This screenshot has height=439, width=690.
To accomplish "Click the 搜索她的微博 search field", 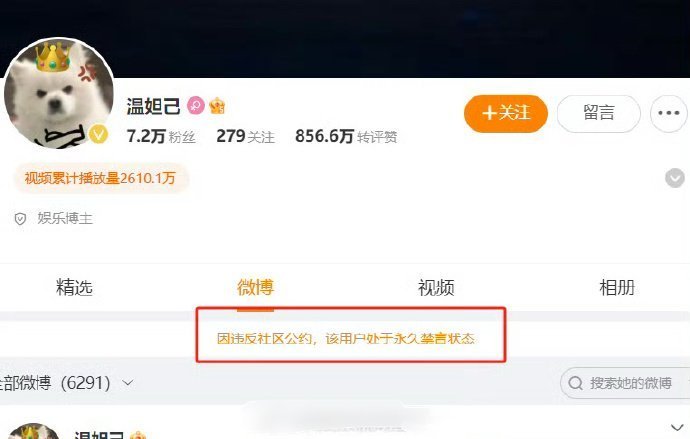I will (x=625, y=383).
